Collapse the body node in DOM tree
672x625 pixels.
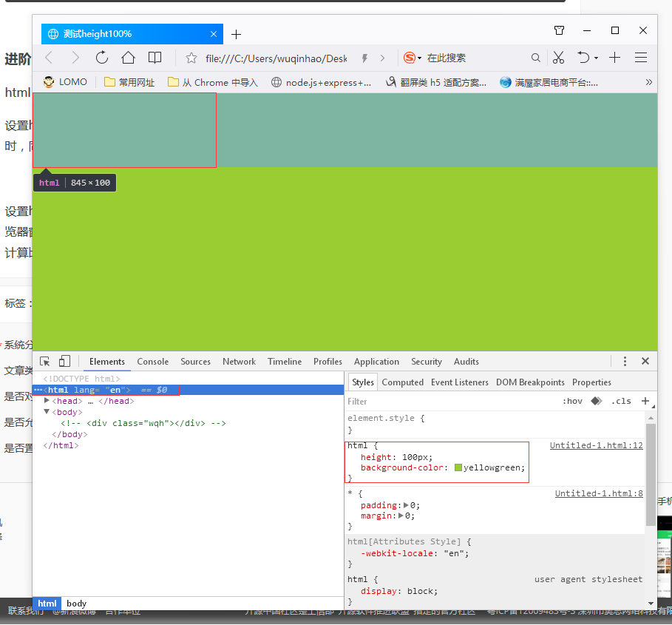coord(47,412)
